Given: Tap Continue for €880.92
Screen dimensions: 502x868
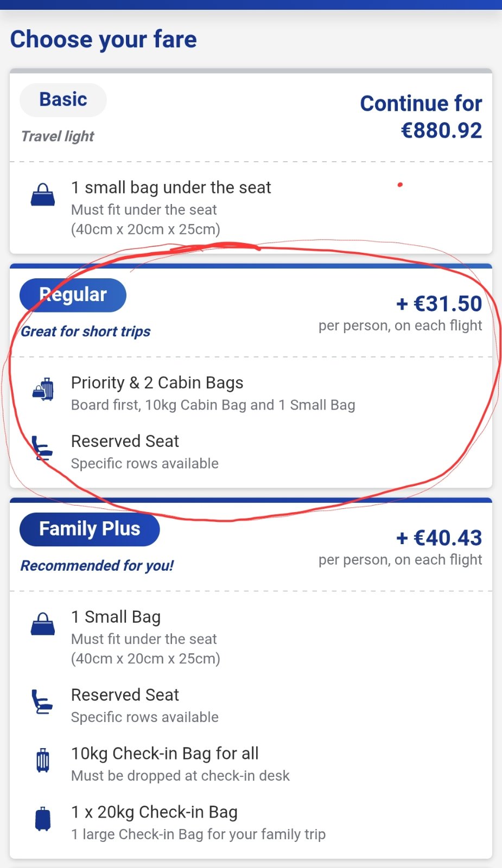Looking at the screenshot, I should [x=421, y=117].
